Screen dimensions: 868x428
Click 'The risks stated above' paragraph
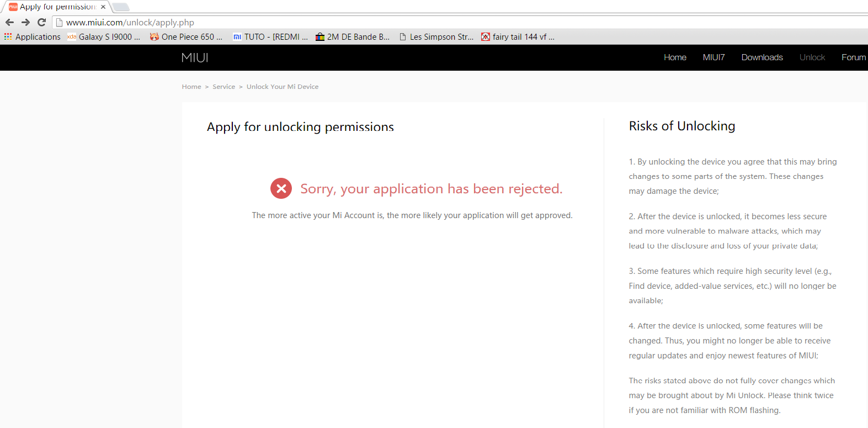coord(732,395)
